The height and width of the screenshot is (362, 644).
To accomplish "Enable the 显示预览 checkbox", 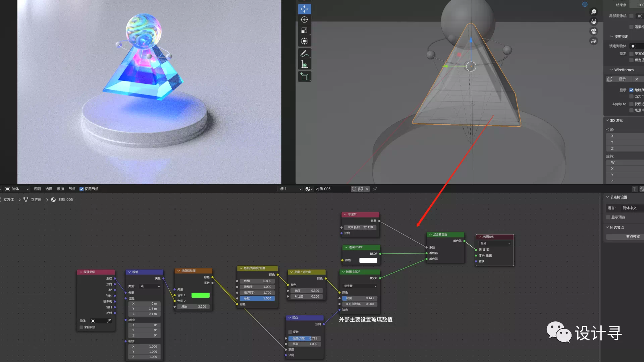I will click(x=608, y=217).
